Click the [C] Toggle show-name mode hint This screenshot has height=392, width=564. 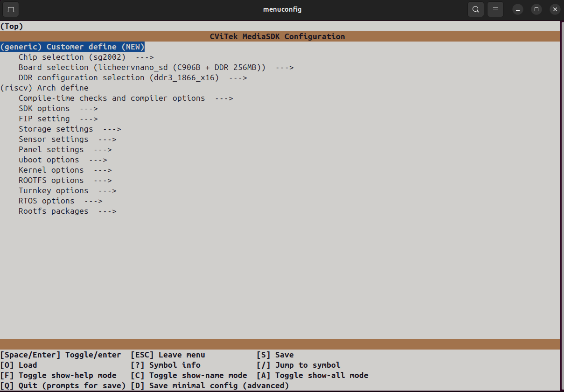[x=189, y=375]
